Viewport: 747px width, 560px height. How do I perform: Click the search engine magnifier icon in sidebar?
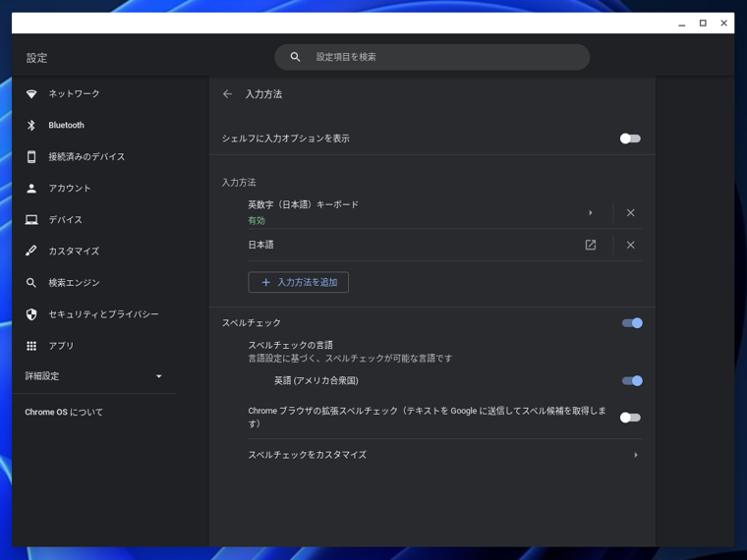coord(31,283)
